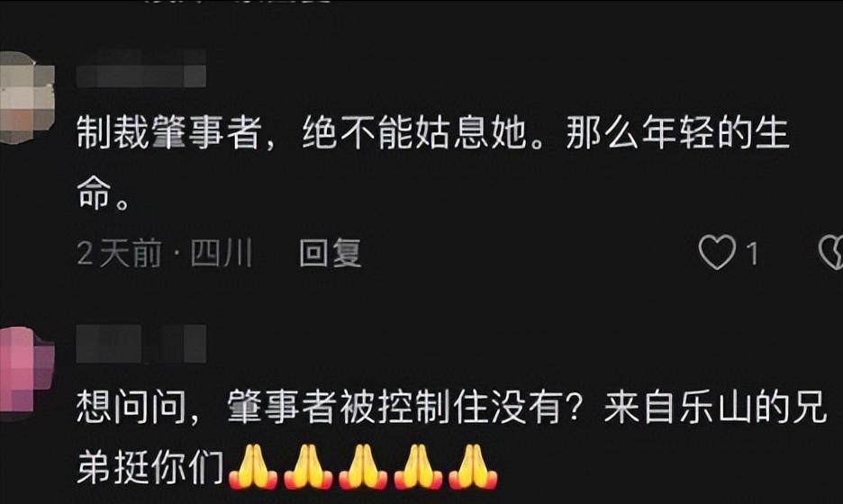Image resolution: width=843 pixels, height=504 pixels.
Task: Tap the broken-heart dislike icon
Action: [x=831, y=252]
